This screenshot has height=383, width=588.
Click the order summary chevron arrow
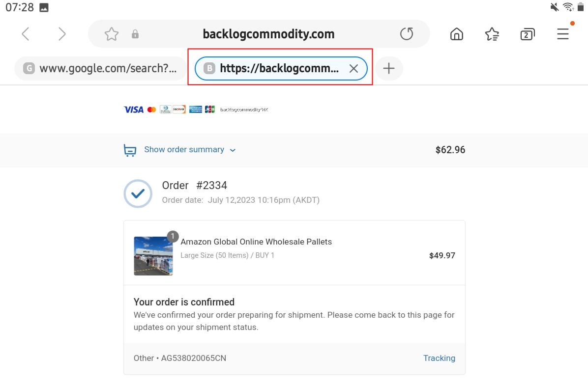pyautogui.click(x=233, y=150)
